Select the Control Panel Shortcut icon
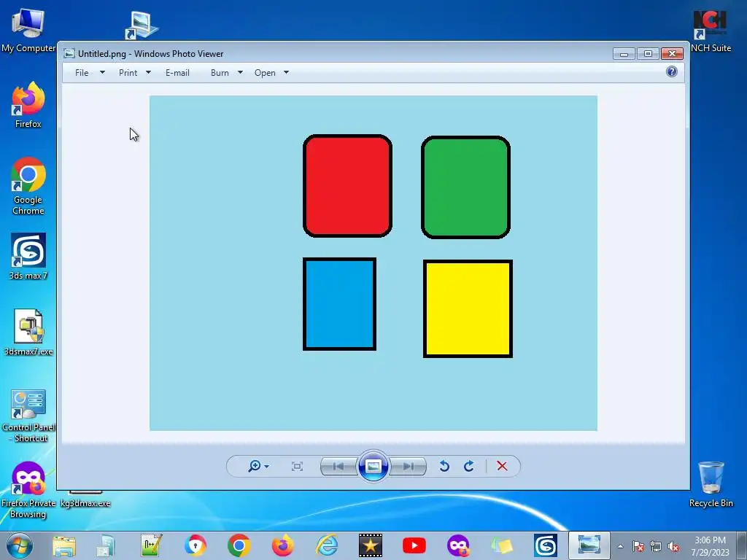 tap(28, 416)
